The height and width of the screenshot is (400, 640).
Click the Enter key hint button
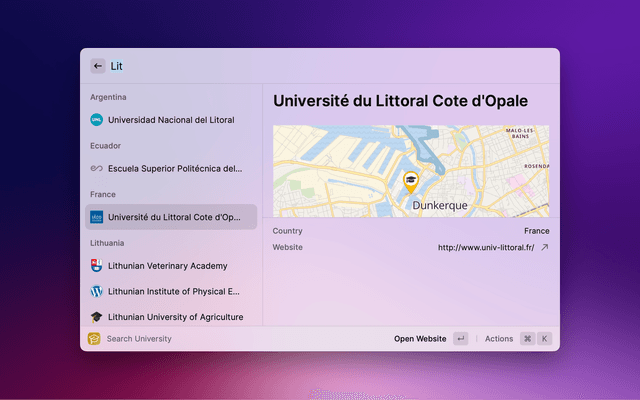coord(460,339)
